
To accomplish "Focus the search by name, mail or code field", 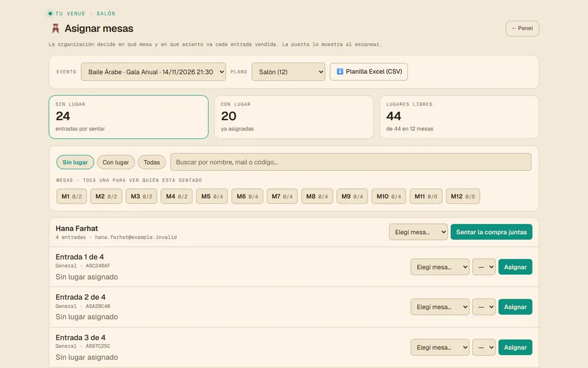I will click(350, 162).
